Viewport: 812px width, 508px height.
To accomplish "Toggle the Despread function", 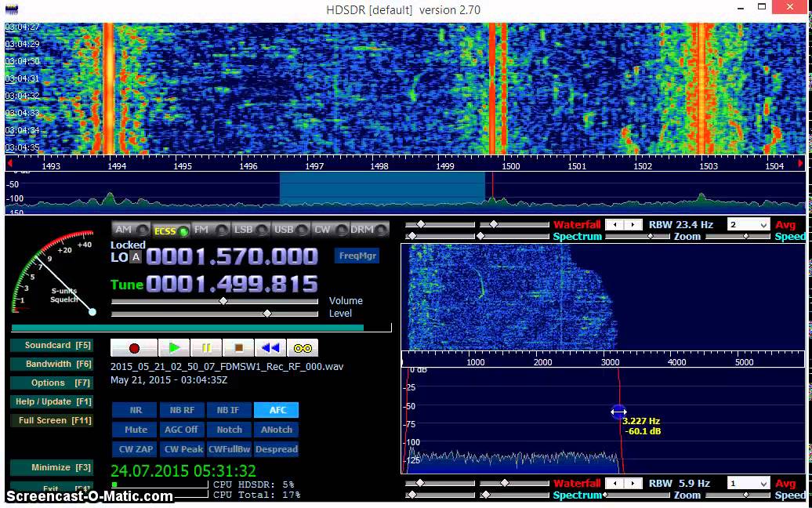I will [276, 449].
